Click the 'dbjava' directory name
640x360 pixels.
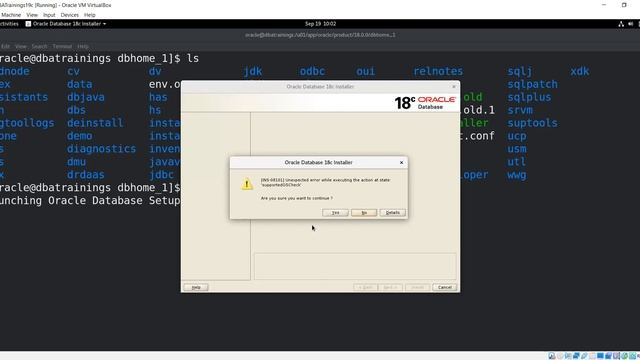86,97
